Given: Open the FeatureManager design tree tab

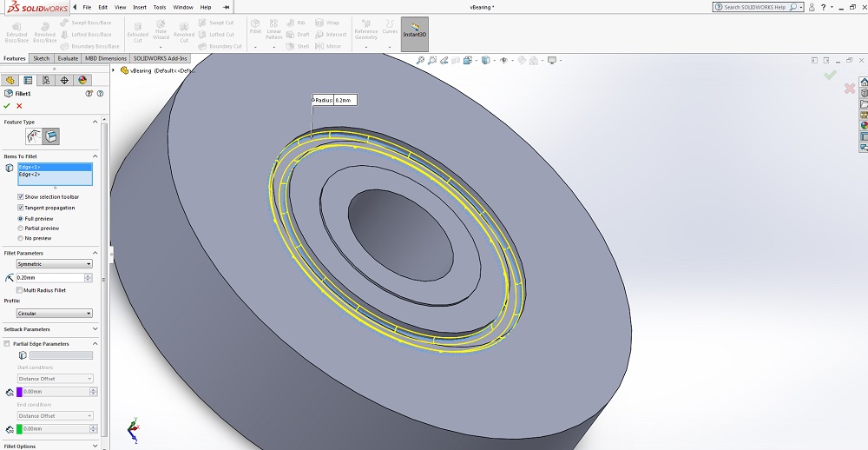Looking at the screenshot, I should [x=10, y=80].
